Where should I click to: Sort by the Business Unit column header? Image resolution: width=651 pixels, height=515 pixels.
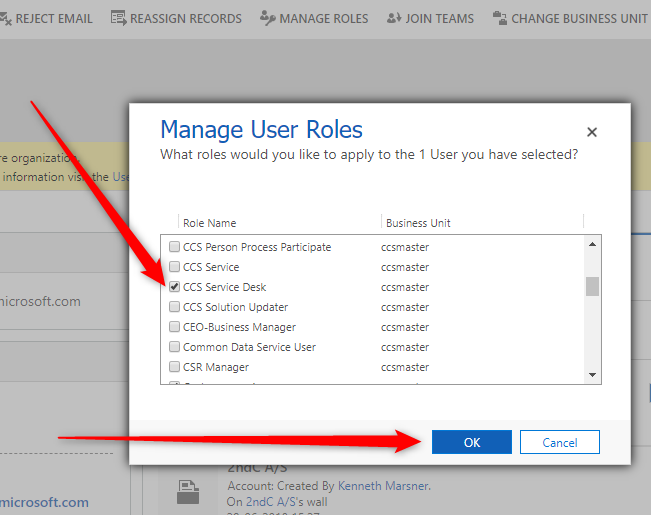(418, 223)
